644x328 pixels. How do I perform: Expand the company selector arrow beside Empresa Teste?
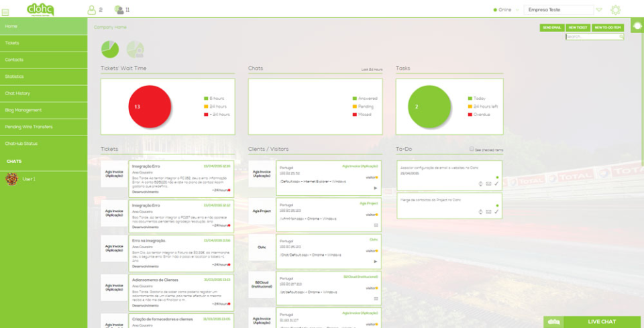599,10
